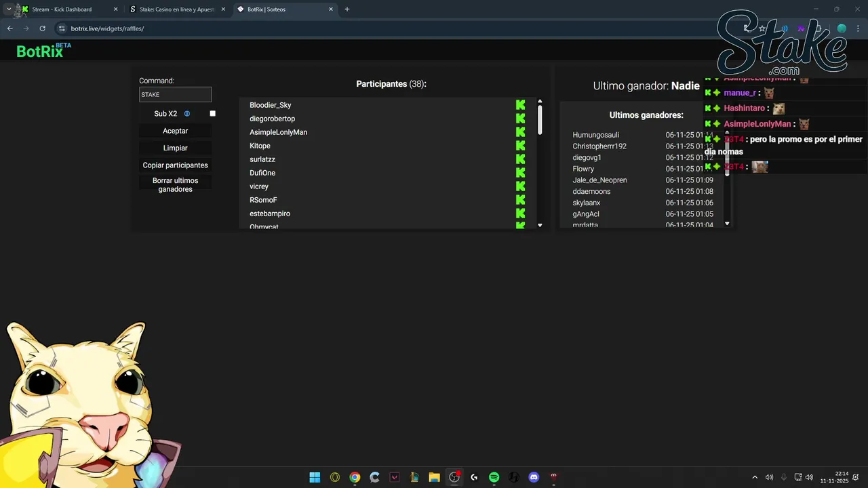Open site information icon in address bar
Viewport: 868px width, 488px height.
pyautogui.click(x=62, y=28)
